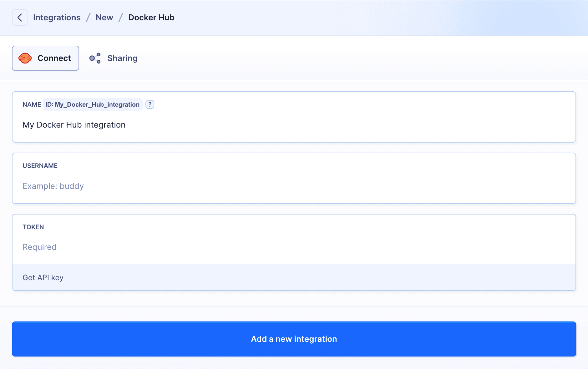The image size is (588, 369).
Task: Click the back arrow button
Action: (20, 18)
